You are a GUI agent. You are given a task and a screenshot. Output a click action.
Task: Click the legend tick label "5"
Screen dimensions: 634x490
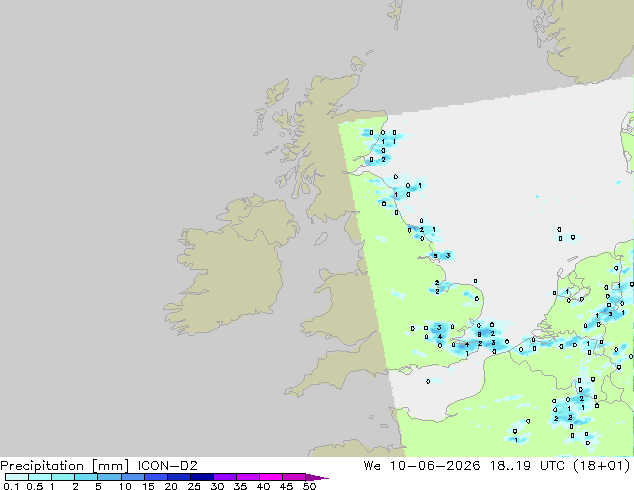(98, 486)
